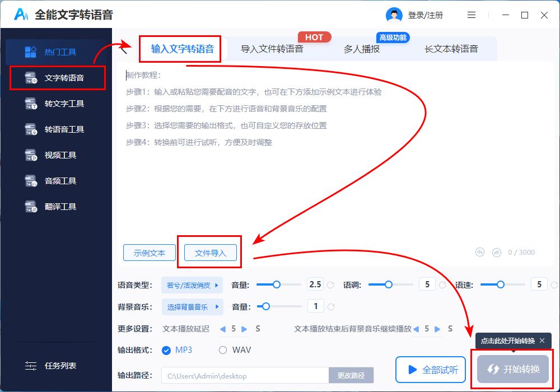
Task: Click the HOT badge on import tab
Action: [314, 37]
